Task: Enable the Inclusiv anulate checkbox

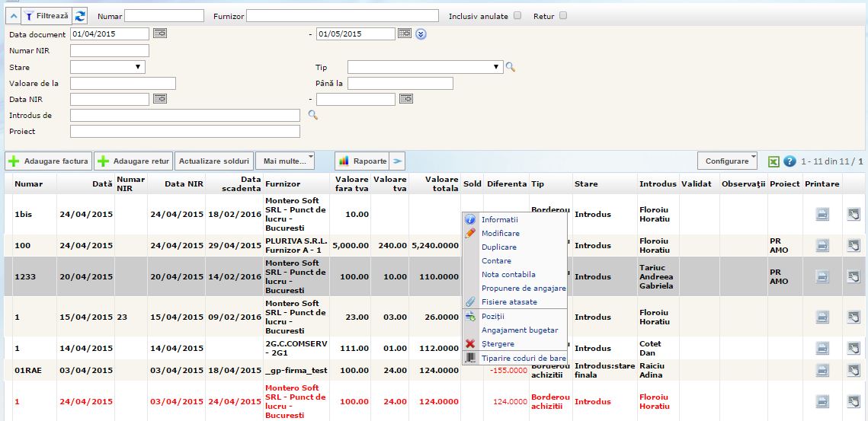Action: coord(517,16)
